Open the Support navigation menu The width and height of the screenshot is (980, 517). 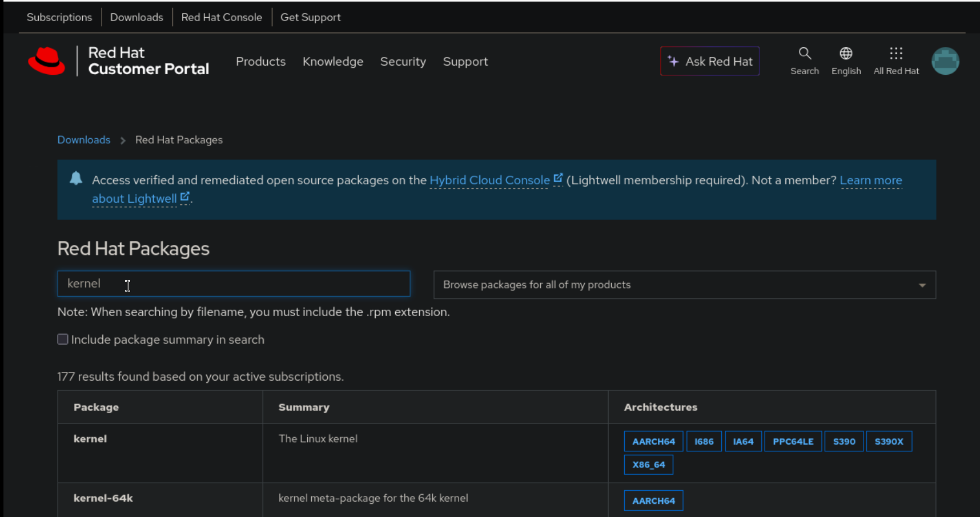point(465,62)
